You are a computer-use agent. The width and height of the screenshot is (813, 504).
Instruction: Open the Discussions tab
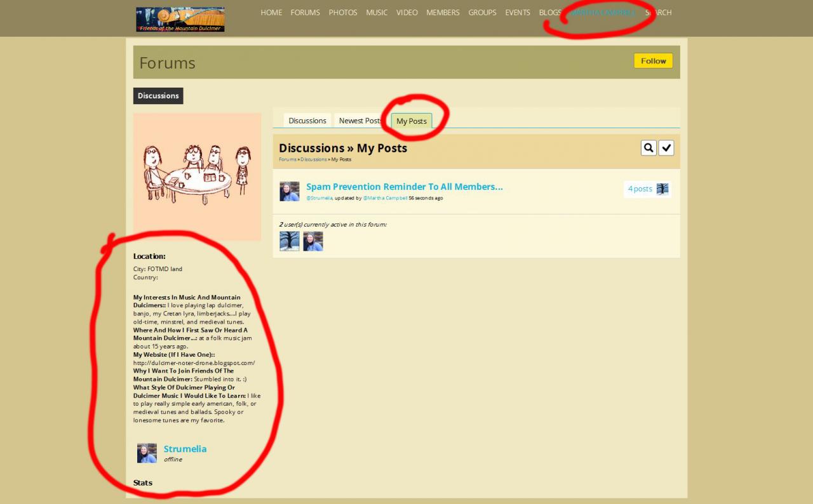pos(307,121)
